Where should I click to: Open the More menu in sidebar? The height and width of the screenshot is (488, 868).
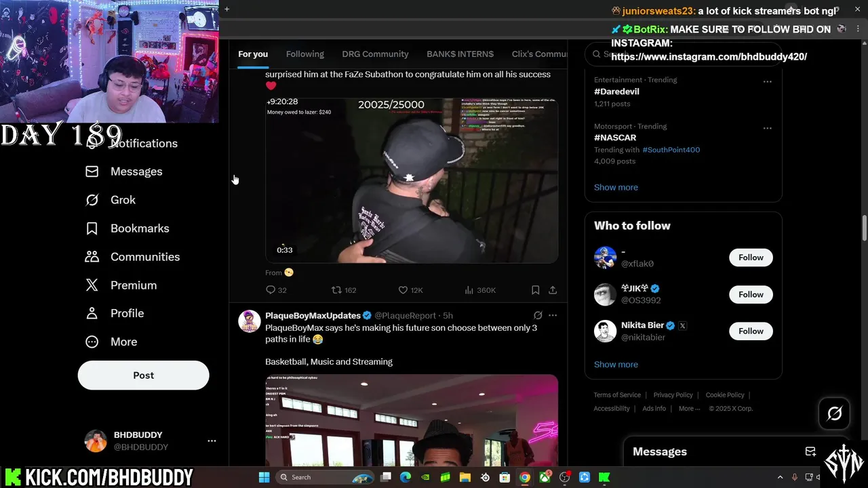pyautogui.click(x=111, y=342)
